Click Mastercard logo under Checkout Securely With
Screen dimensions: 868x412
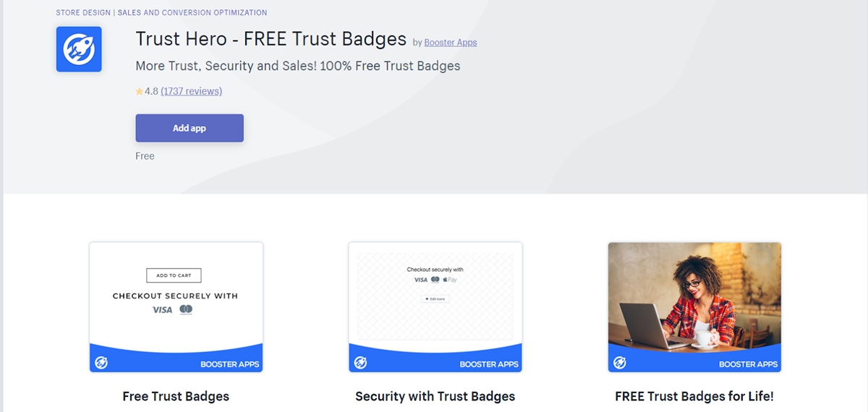coord(186,309)
